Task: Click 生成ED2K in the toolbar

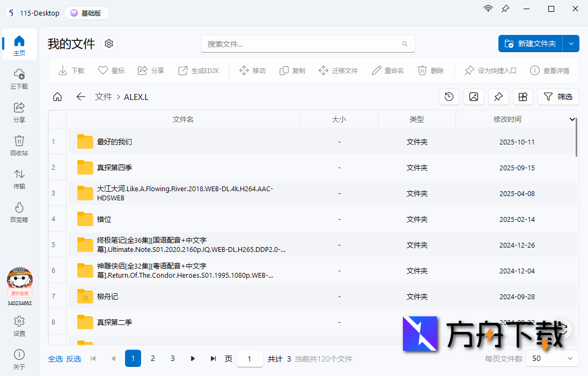Action: tap(198, 70)
